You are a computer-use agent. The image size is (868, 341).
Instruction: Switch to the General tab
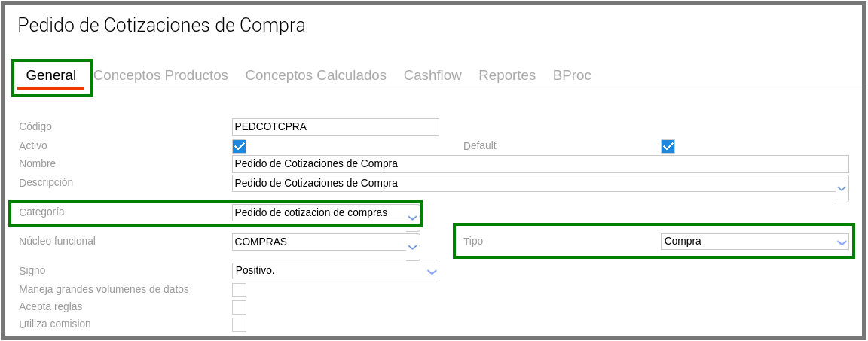(x=51, y=75)
